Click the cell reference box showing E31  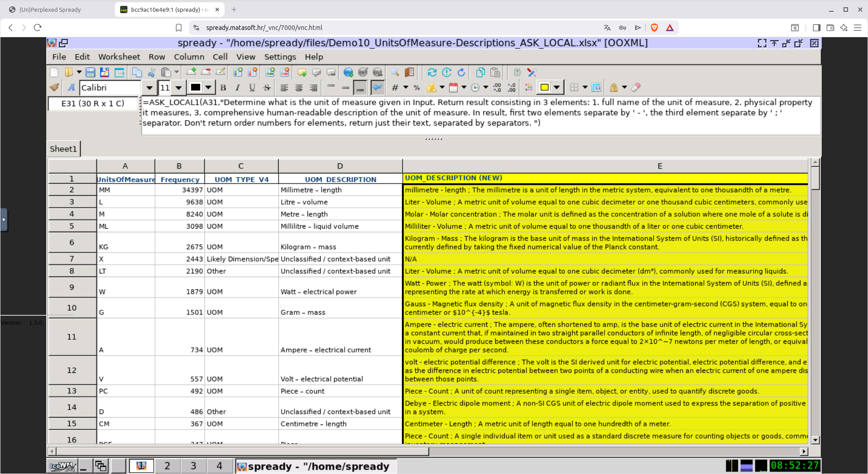[93, 103]
